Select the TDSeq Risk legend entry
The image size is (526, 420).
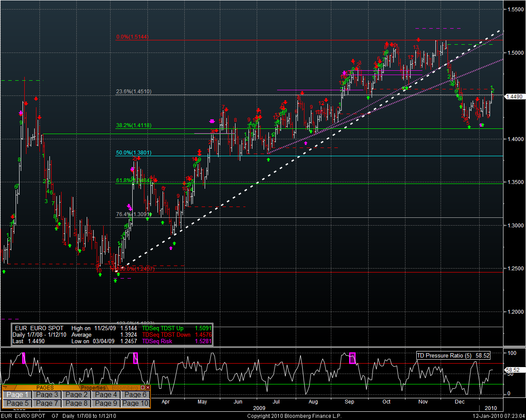(157, 341)
